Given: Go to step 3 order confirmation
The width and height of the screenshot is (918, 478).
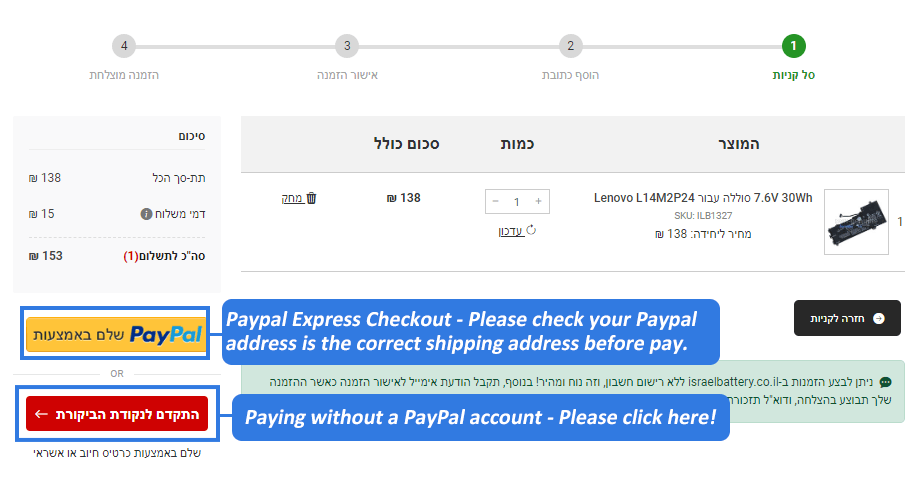Looking at the screenshot, I should (346, 46).
